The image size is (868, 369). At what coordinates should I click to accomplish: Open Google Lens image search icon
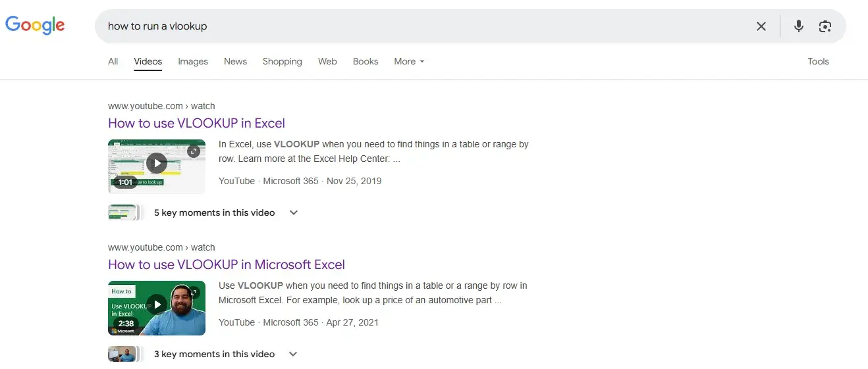click(x=825, y=26)
